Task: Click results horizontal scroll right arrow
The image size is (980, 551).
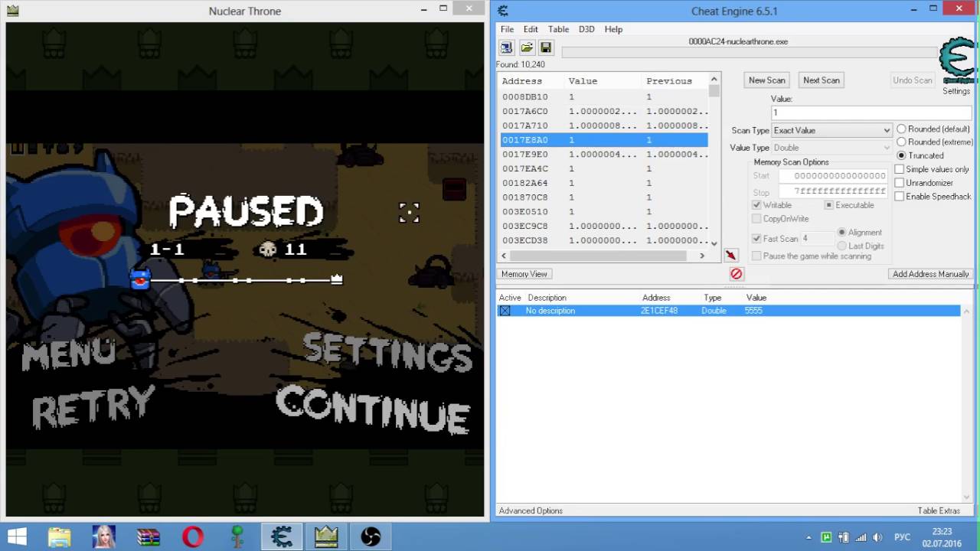Action: point(703,256)
